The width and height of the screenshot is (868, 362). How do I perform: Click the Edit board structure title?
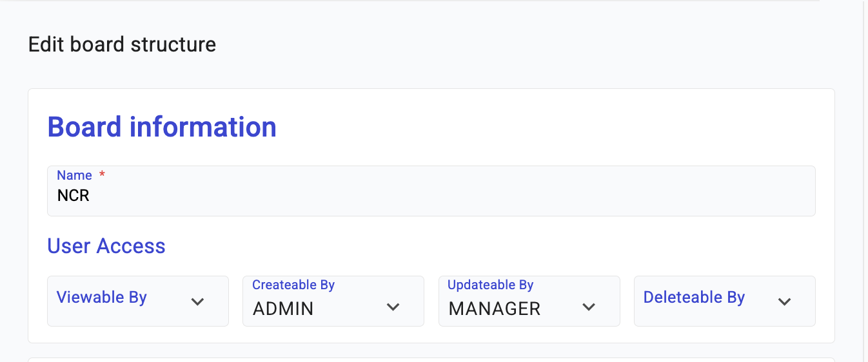pyautogui.click(x=123, y=44)
